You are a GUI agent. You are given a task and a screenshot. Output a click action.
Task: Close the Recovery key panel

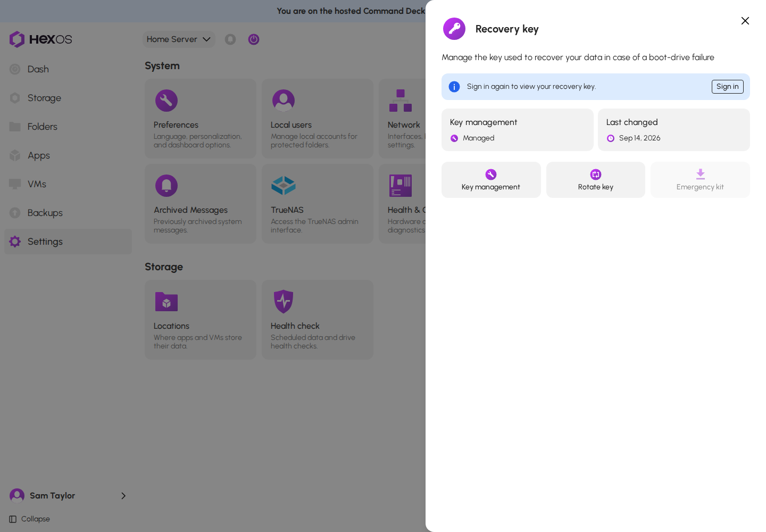[745, 21]
